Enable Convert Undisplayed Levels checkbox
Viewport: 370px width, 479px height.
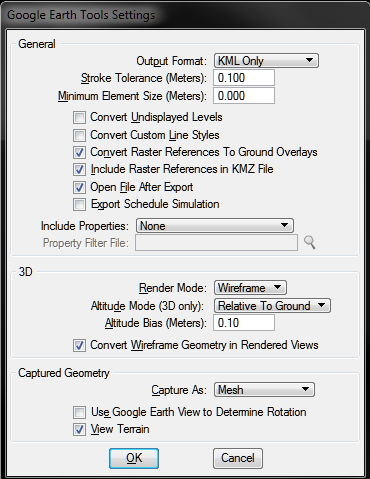tap(79, 117)
